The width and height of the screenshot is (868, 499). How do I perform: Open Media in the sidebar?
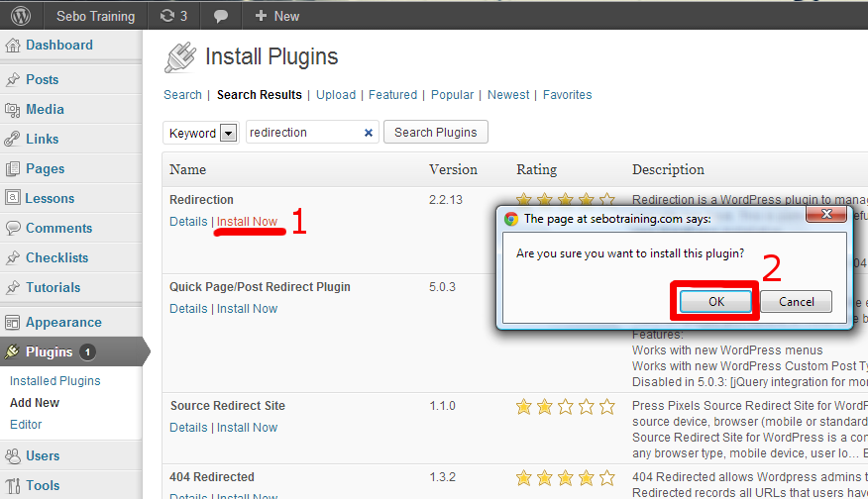[x=45, y=110]
